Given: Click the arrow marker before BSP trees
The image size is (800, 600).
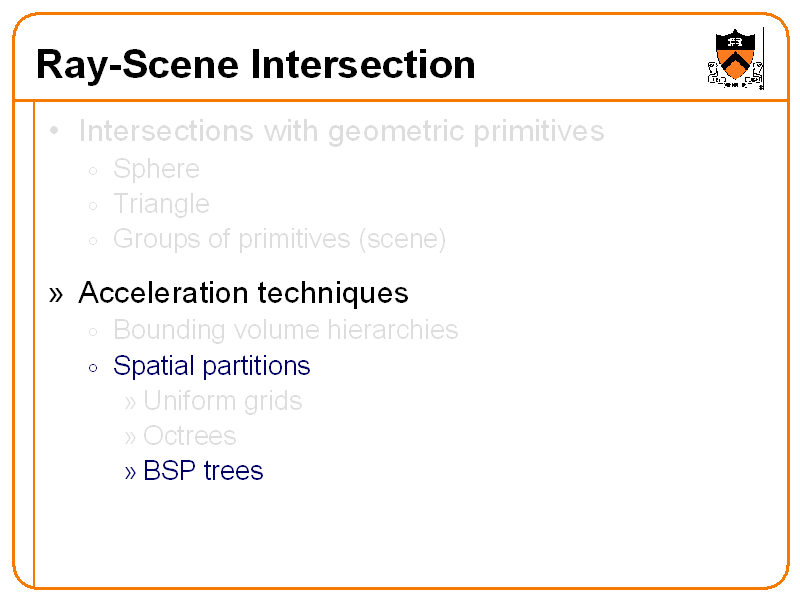Looking at the screenshot, I should click(130, 472).
